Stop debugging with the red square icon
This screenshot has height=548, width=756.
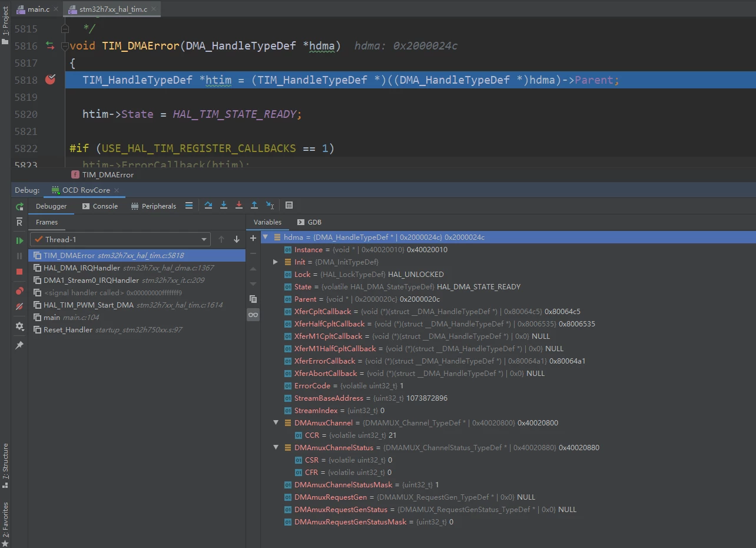click(19, 272)
